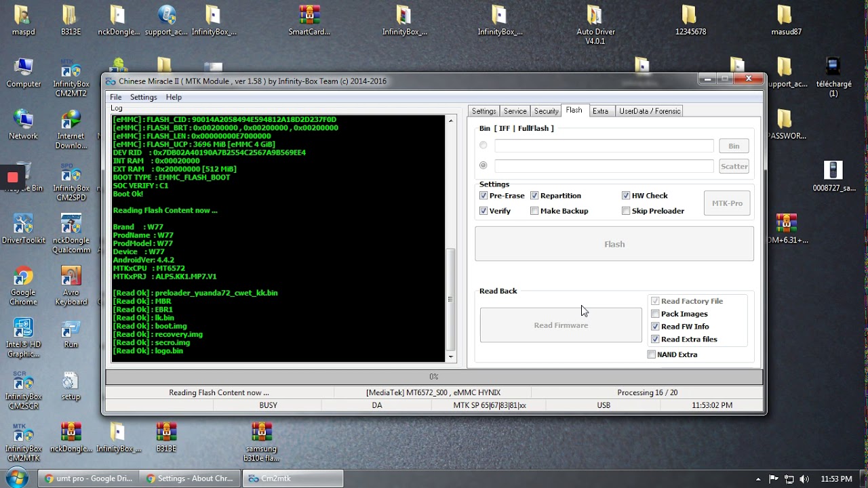Click the volume icon in system tray

(x=804, y=479)
